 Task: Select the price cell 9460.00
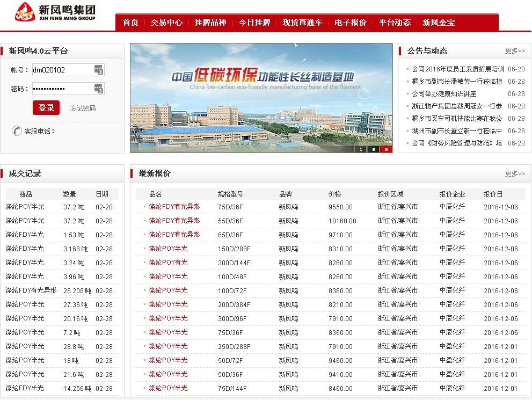[x=340, y=360]
